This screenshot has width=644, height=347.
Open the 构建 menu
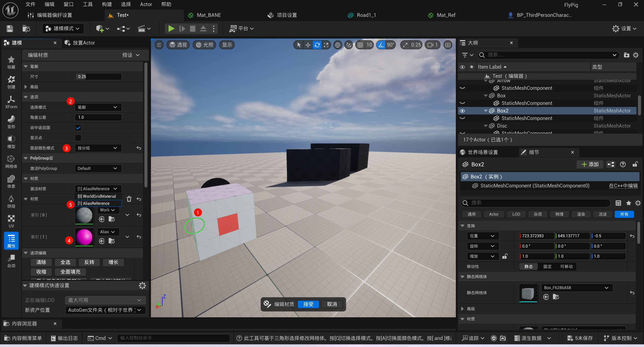(x=107, y=4)
